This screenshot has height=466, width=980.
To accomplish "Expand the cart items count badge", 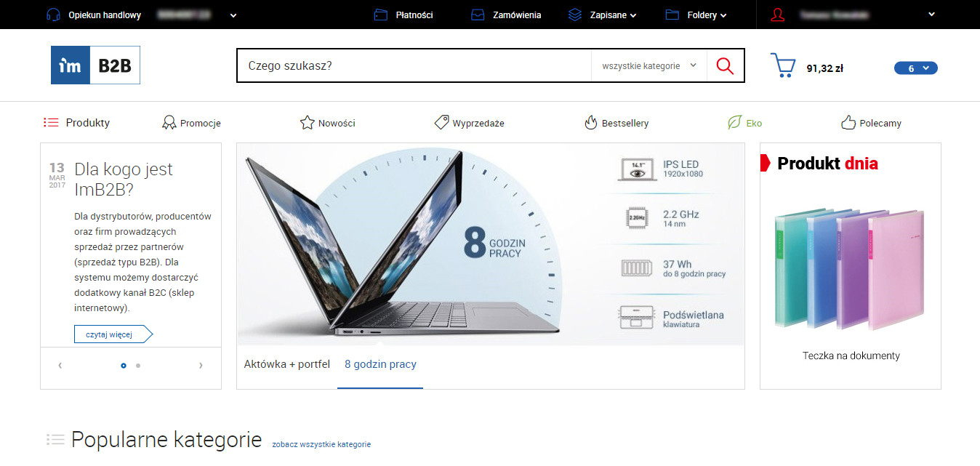I will pyautogui.click(x=915, y=68).
